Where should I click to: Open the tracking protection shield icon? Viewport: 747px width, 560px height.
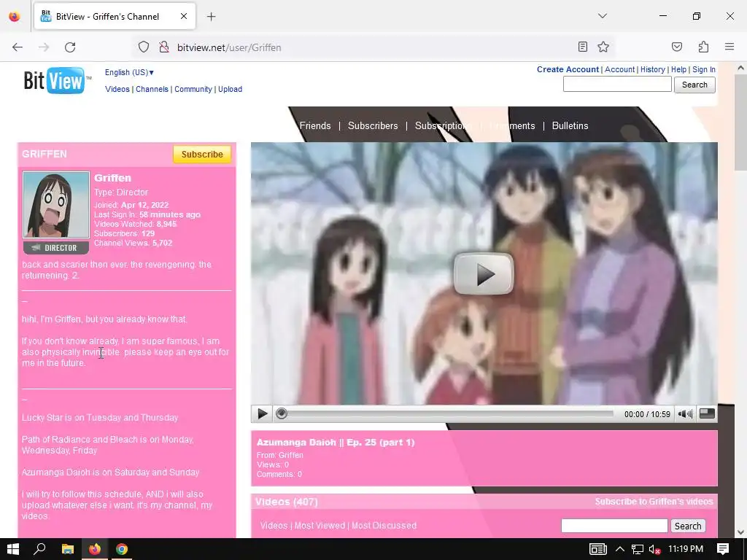click(144, 47)
